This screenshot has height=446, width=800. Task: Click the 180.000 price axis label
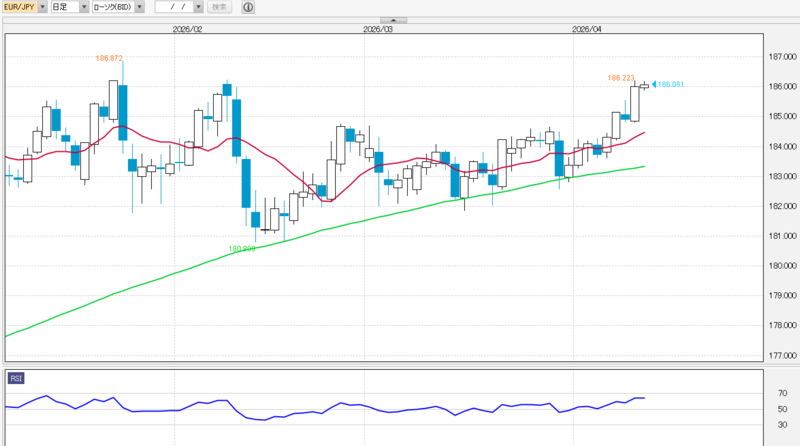[783, 265]
